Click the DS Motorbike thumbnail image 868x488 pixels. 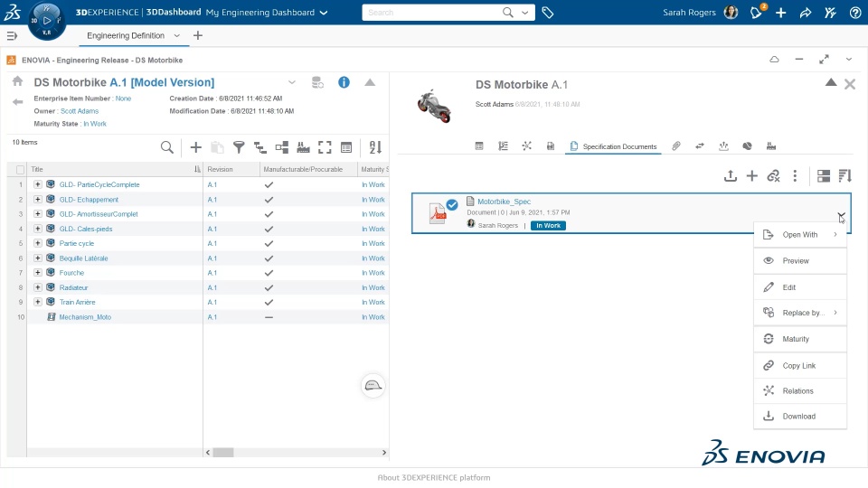434,107
